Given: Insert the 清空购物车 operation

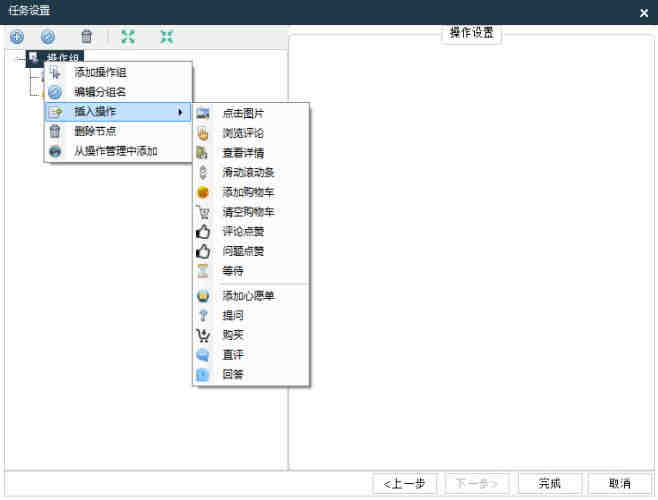Looking at the screenshot, I should (251, 212).
